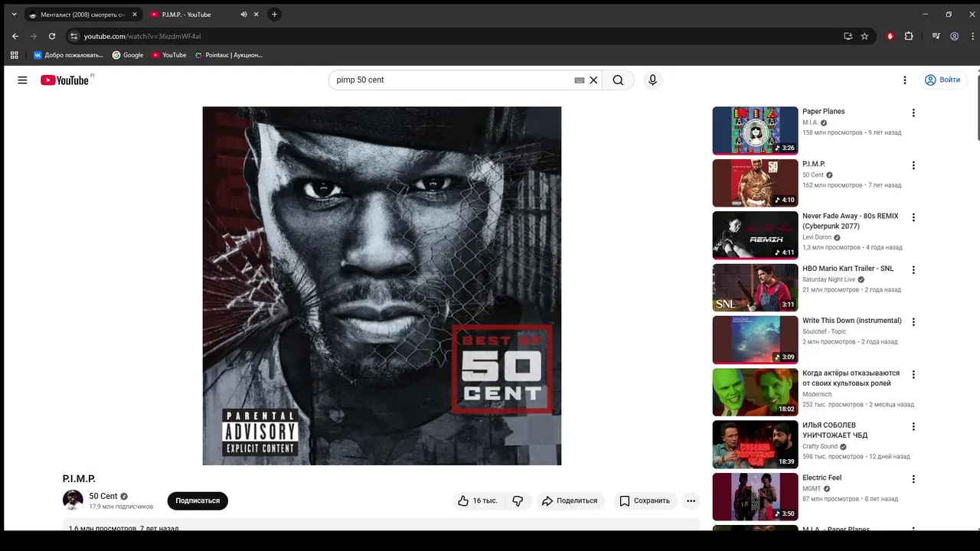
Task: Reload the current page
Action: pyautogui.click(x=52, y=36)
